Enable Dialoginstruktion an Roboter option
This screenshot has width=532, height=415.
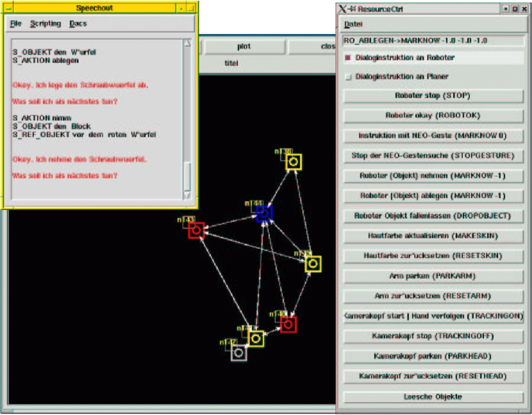pos(348,58)
